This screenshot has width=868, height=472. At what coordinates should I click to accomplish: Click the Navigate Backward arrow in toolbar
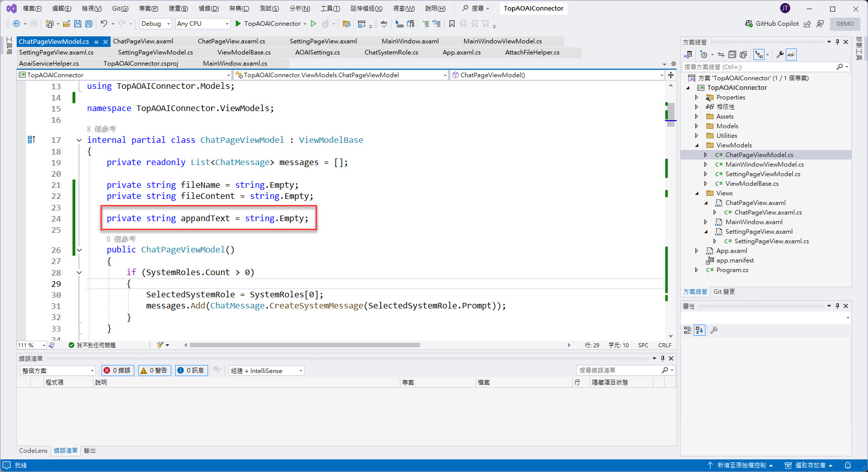click(16, 24)
